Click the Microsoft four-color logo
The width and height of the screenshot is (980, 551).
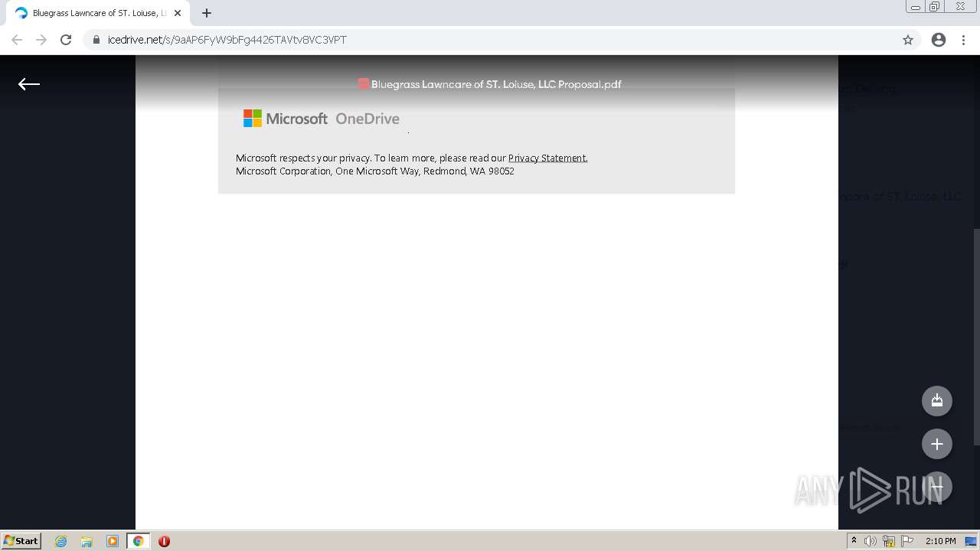coord(253,118)
